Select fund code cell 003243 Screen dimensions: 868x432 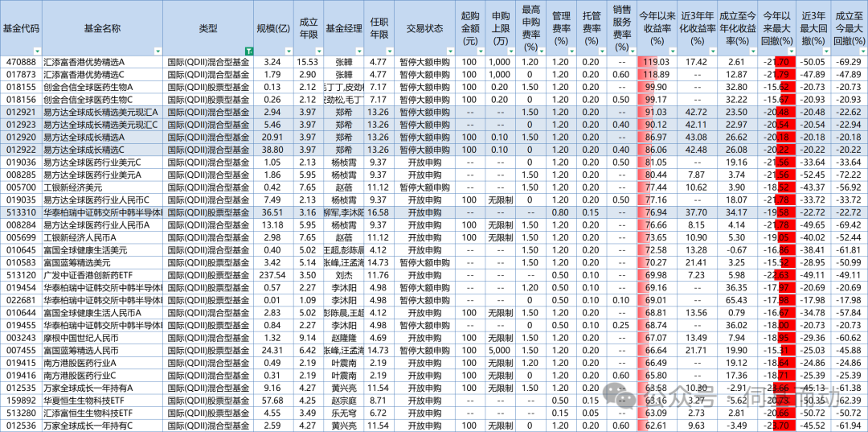tap(21, 337)
